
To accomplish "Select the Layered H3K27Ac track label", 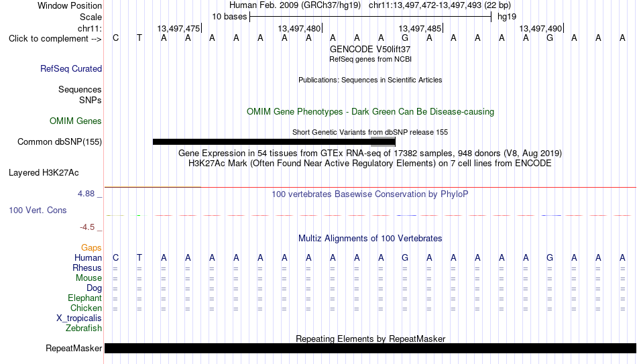I will coord(44,173).
